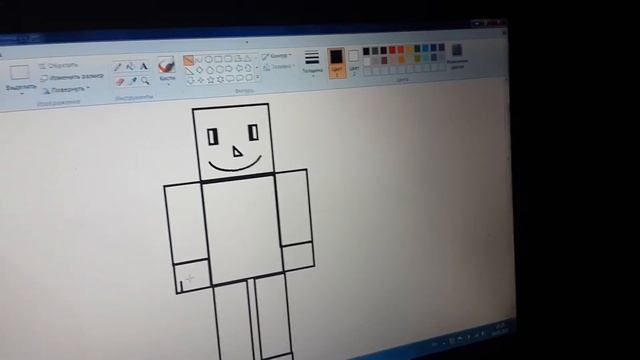The height and width of the screenshot is (360, 640).
Task: Choose the Polygon shape
Action: 238,58
